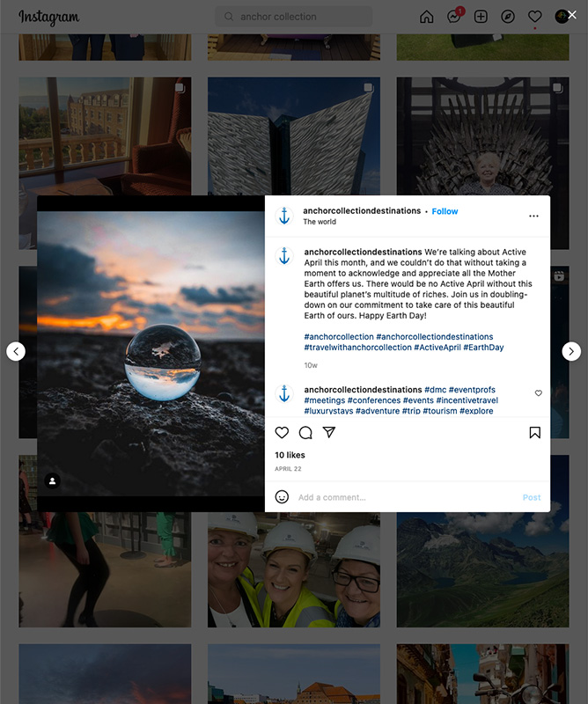Open anchorcollectiondestinations profile from post header

click(362, 210)
